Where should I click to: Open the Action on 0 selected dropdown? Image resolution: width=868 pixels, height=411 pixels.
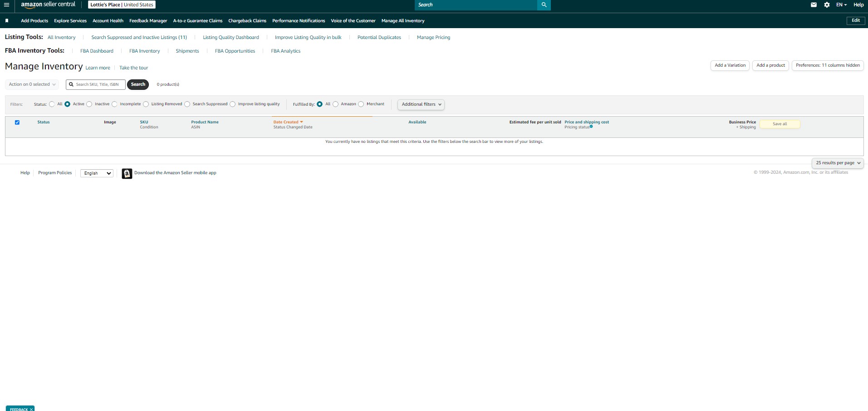point(33,84)
